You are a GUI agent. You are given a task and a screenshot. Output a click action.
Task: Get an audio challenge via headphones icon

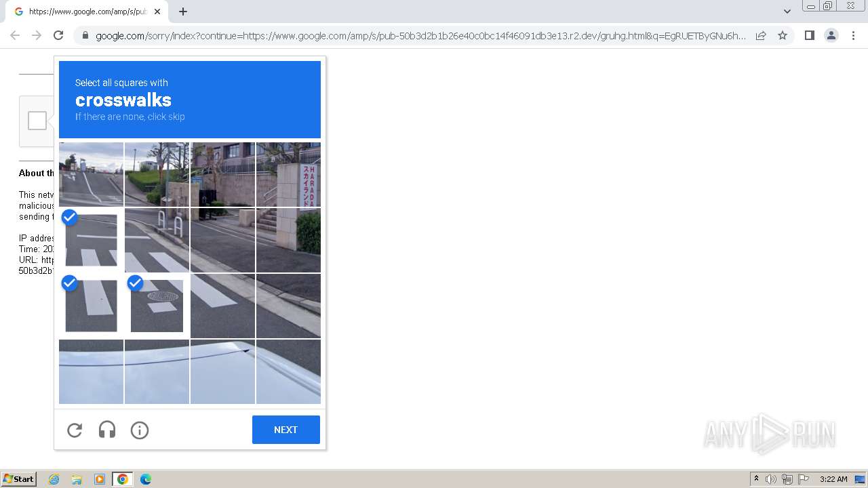(x=107, y=430)
